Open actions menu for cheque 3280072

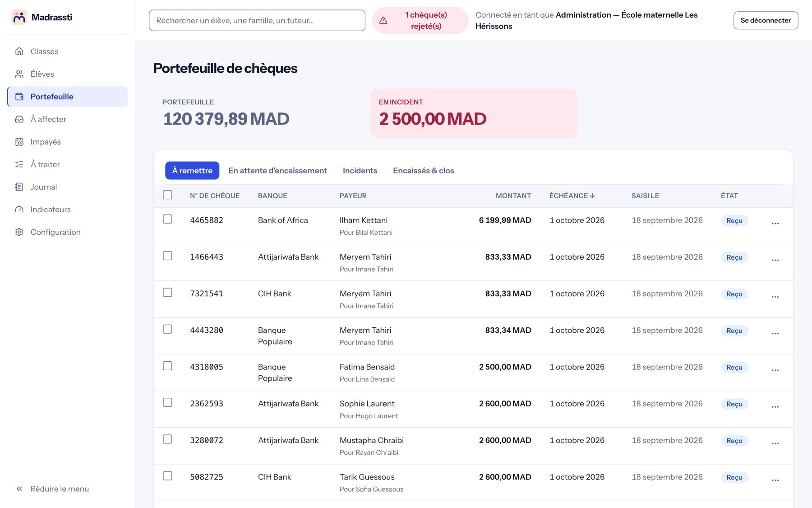775,443
